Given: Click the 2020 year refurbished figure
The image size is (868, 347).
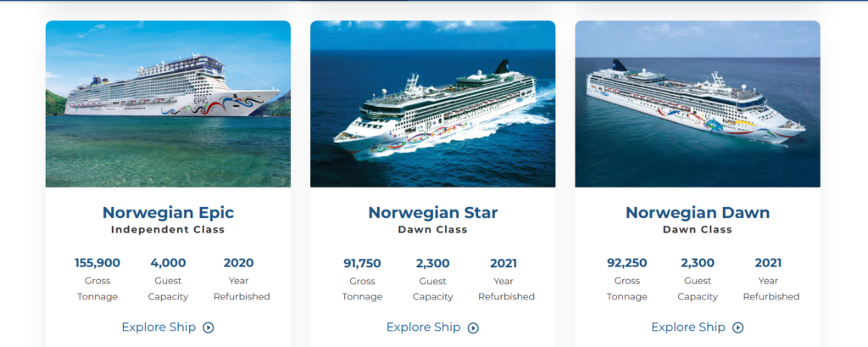Looking at the screenshot, I should tap(238, 263).
